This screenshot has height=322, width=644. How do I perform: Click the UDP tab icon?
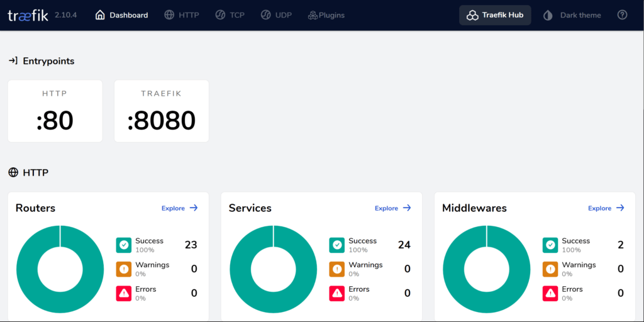pyautogui.click(x=265, y=15)
